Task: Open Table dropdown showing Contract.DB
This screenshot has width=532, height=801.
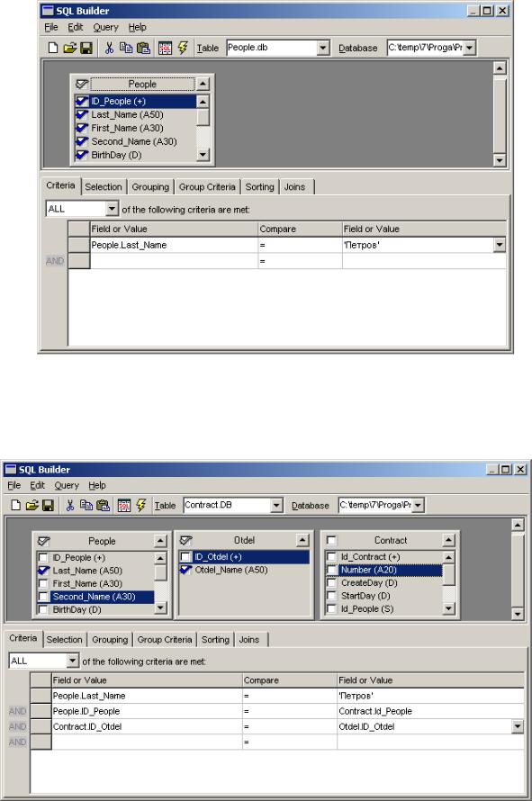Action: (x=276, y=505)
